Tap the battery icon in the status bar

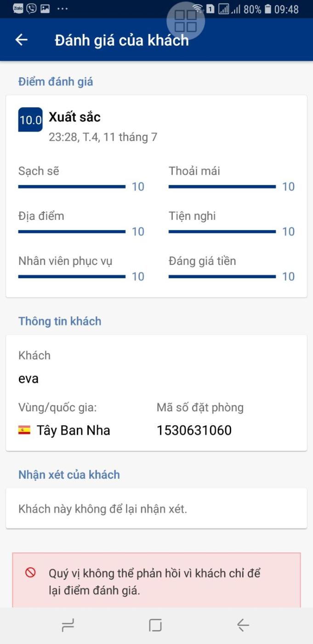(268, 9)
